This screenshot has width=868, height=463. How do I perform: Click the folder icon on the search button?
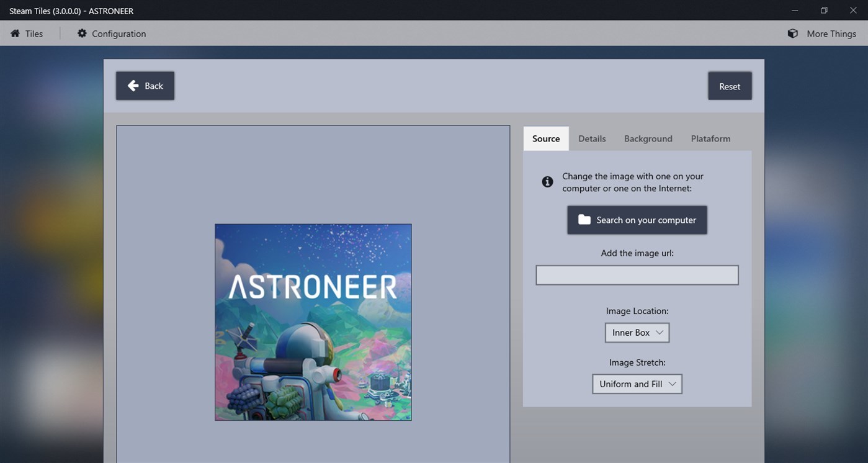pos(584,220)
